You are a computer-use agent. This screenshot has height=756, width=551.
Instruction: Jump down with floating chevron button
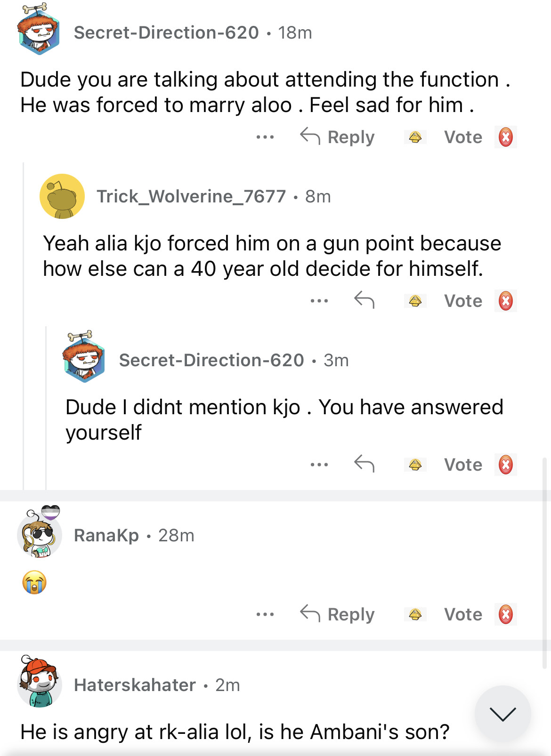[502, 714]
